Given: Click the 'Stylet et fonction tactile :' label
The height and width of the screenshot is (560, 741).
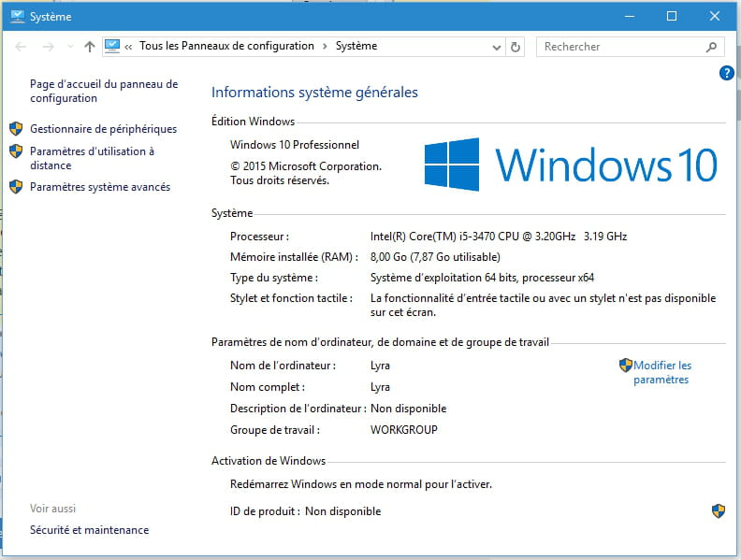Looking at the screenshot, I should click(291, 298).
